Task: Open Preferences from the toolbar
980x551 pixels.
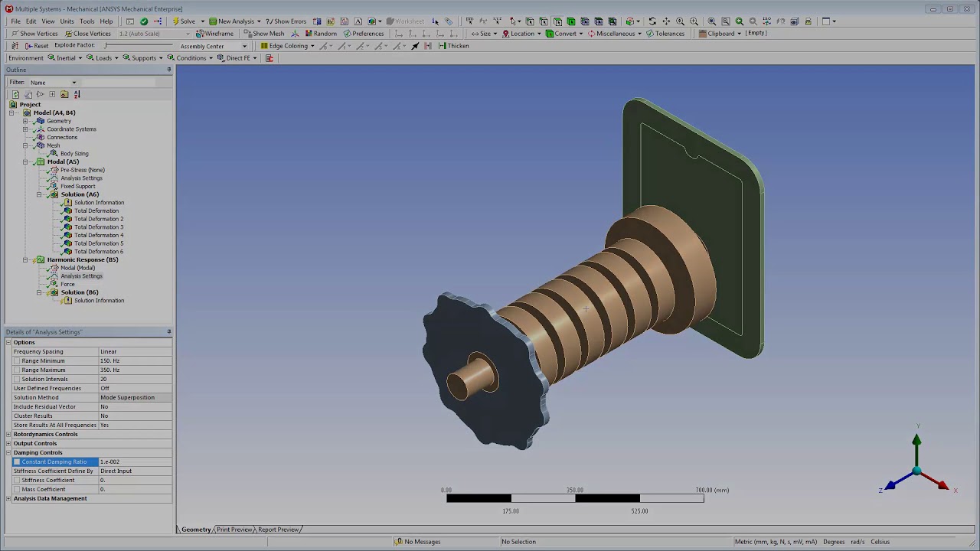Action: [x=364, y=34]
